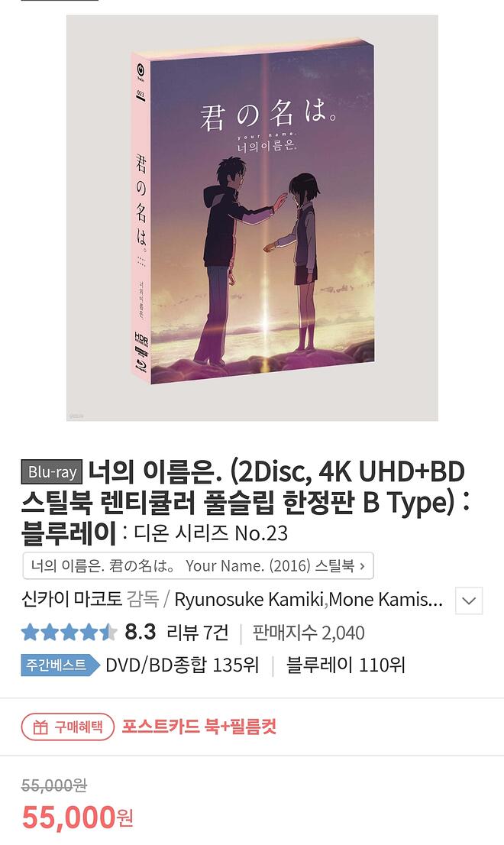504x845 pixels.
Task: Click the red 55,000원 sale price
Action: (78, 817)
